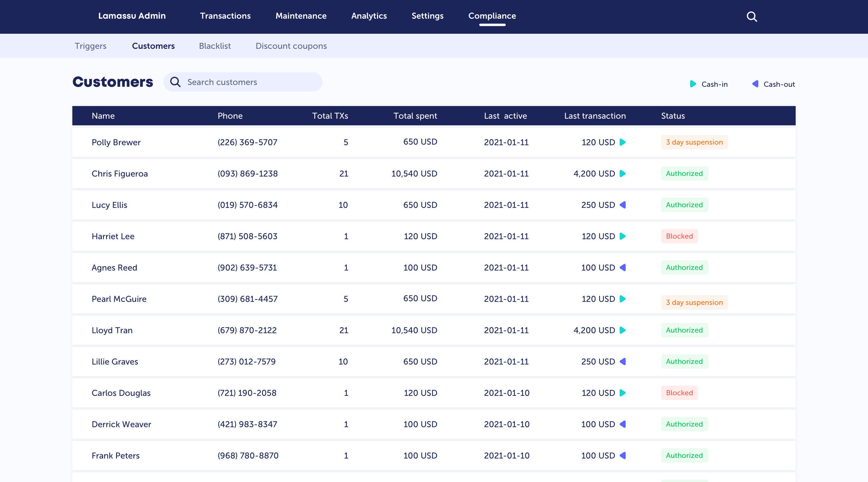Click cash-in arrow in Harriet Lee's row

tap(623, 236)
